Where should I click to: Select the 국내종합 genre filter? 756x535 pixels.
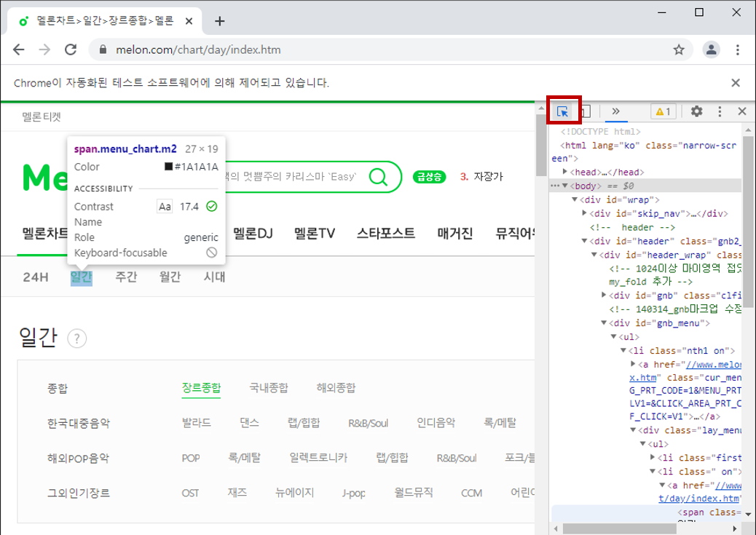click(269, 388)
